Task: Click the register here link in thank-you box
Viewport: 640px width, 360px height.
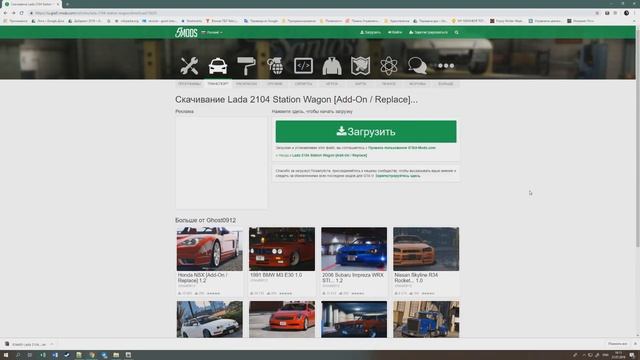Action: point(398,176)
